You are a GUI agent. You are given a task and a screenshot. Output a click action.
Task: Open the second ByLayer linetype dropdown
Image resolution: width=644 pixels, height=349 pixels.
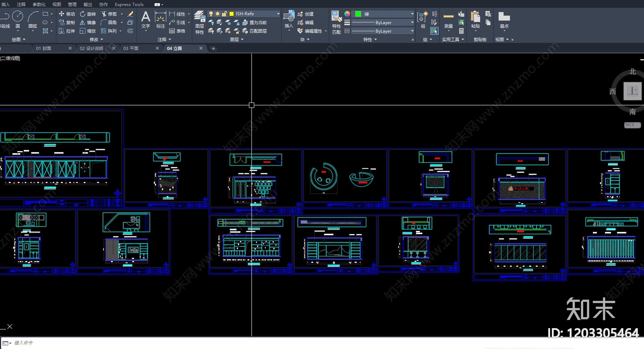383,31
